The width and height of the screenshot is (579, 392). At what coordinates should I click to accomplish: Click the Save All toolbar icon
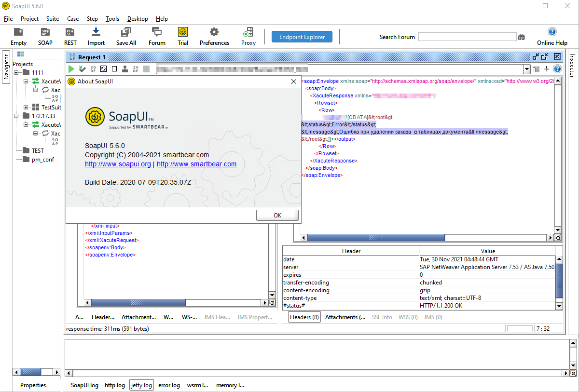pyautogui.click(x=126, y=32)
